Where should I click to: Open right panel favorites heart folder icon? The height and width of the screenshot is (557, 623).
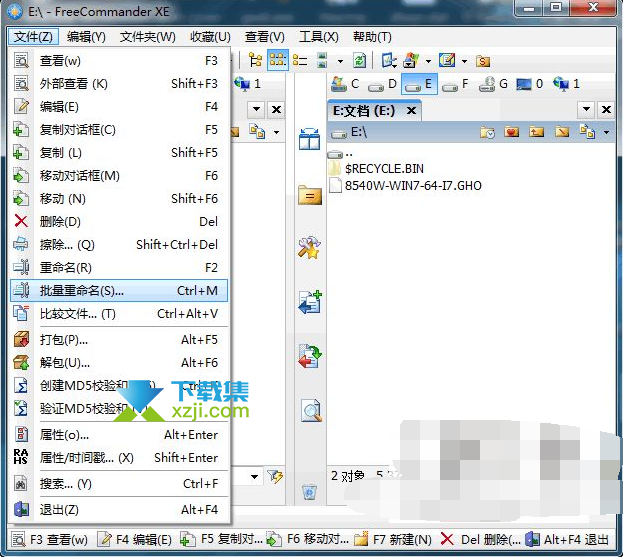[x=512, y=132]
